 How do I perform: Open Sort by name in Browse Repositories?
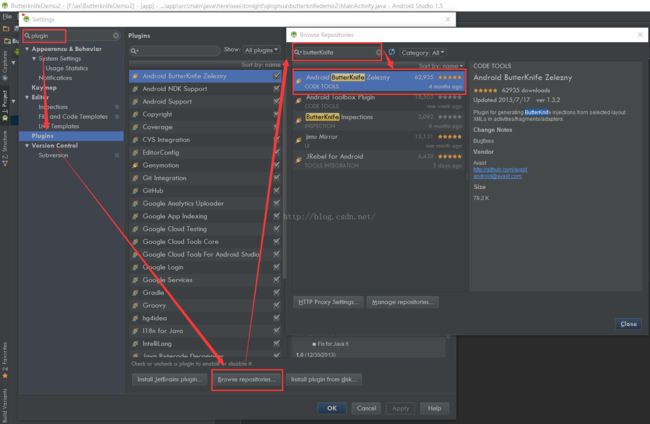tap(441, 65)
